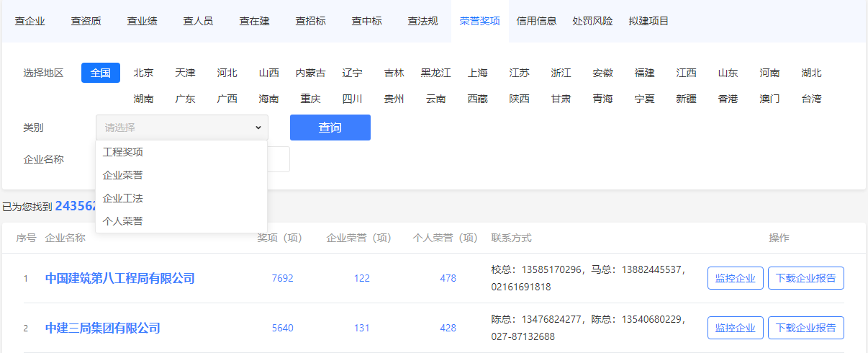The width and height of the screenshot is (868, 353).
Task: Pick region 河南
Action: click(x=770, y=73)
